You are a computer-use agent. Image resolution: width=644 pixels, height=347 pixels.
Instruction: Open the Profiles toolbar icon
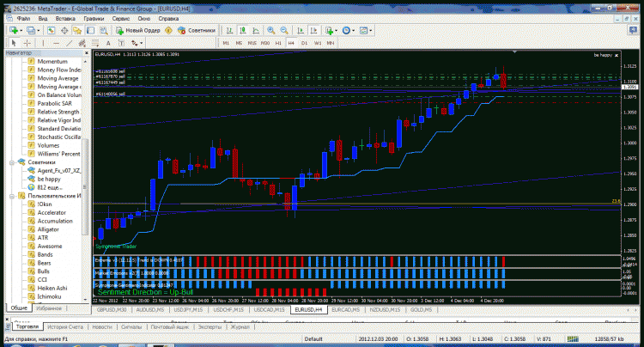(x=31, y=30)
